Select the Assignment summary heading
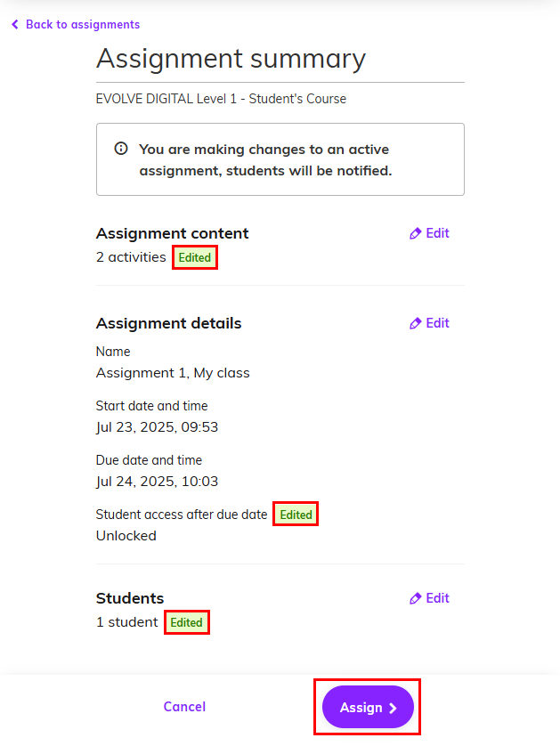 coord(231,59)
